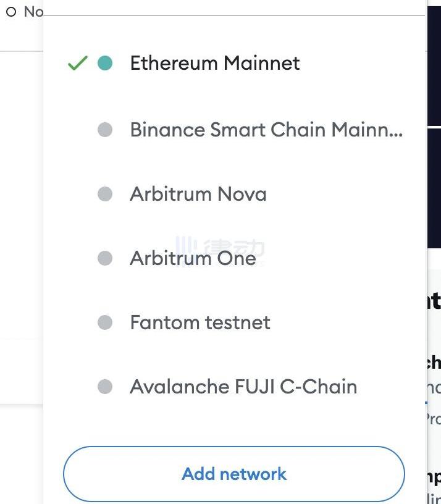Switch to Binance Smart Chain Mainnet
441x504 pixels.
tap(266, 130)
